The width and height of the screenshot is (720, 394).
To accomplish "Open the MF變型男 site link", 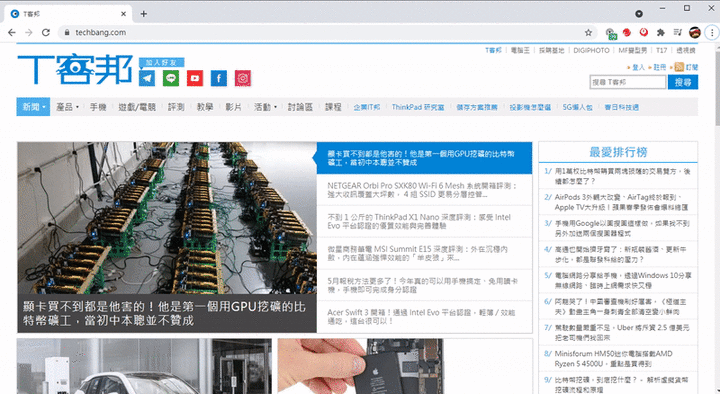I will 633,51.
